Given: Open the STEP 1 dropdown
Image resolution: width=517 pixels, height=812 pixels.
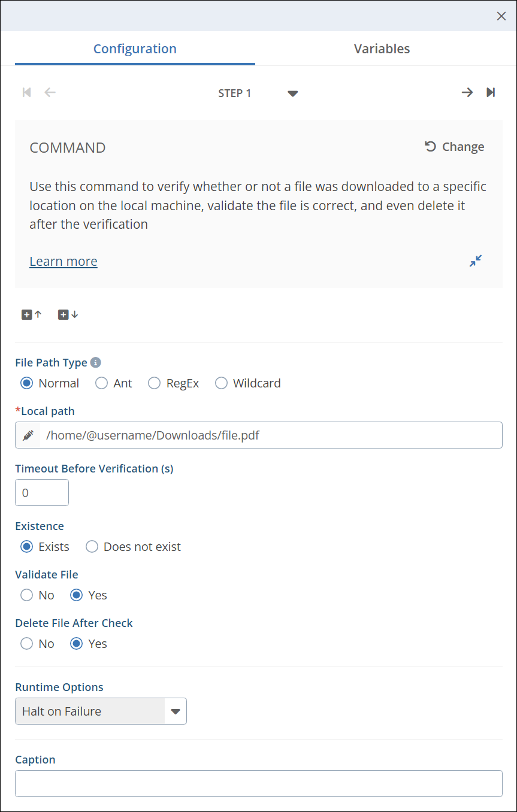Looking at the screenshot, I should pyautogui.click(x=292, y=93).
